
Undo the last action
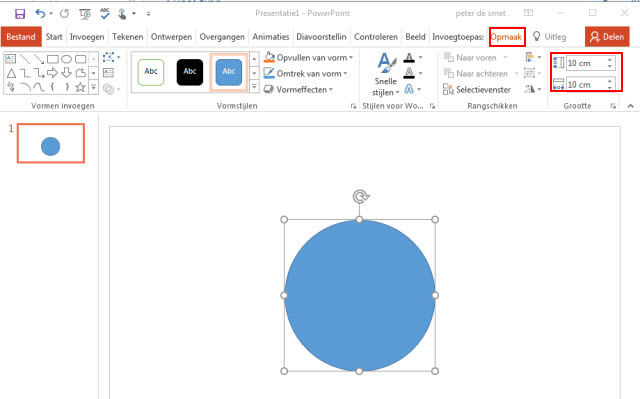pos(40,14)
